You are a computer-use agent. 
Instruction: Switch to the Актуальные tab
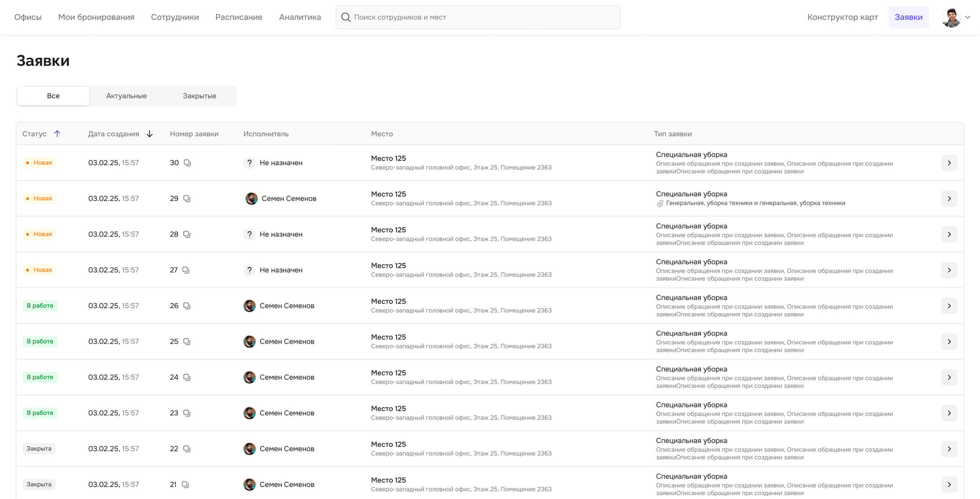point(126,96)
